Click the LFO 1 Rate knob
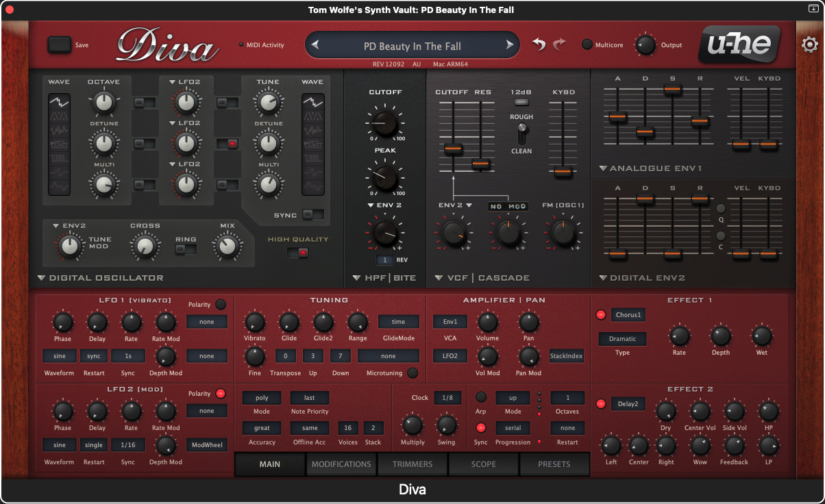 tap(131, 323)
